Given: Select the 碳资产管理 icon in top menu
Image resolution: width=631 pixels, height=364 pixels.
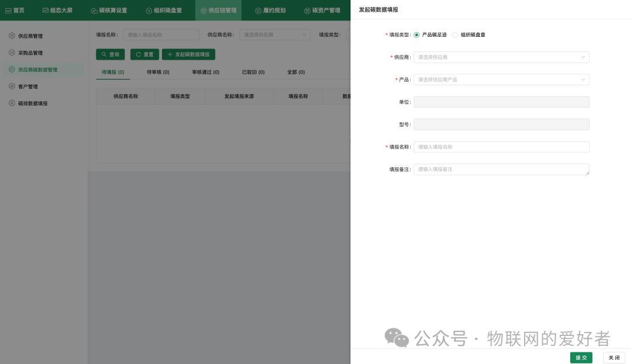Looking at the screenshot, I should (306, 10).
